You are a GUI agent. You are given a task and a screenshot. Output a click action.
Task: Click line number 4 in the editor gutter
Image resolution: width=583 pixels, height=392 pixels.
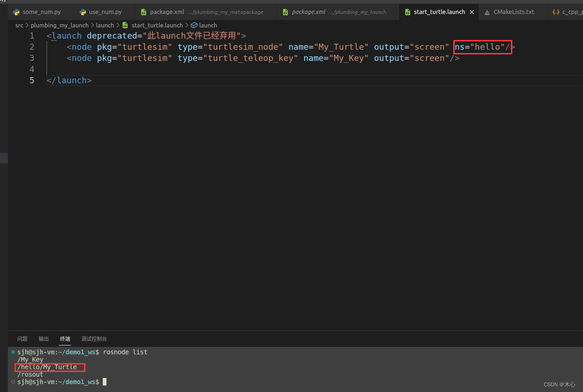(32, 69)
